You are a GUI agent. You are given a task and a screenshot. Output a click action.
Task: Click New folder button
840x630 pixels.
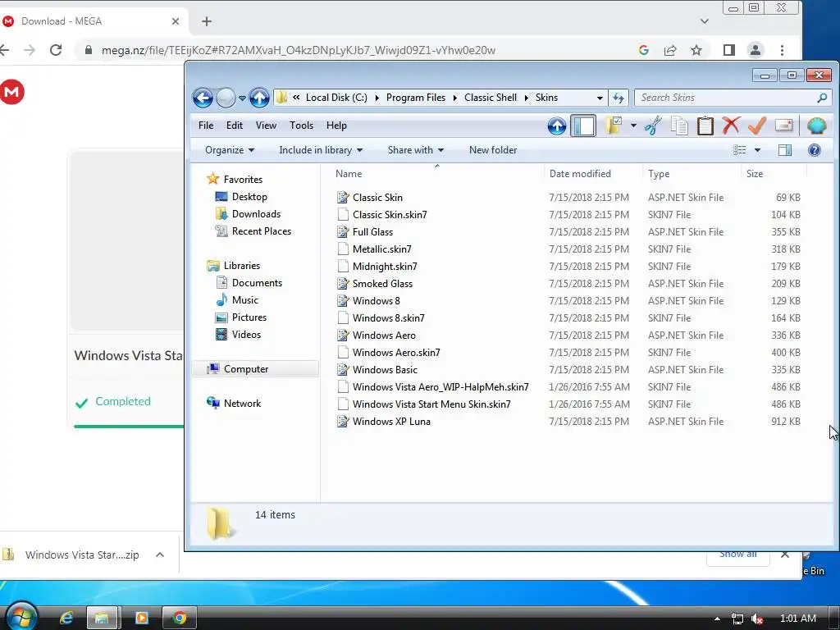point(493,150)
